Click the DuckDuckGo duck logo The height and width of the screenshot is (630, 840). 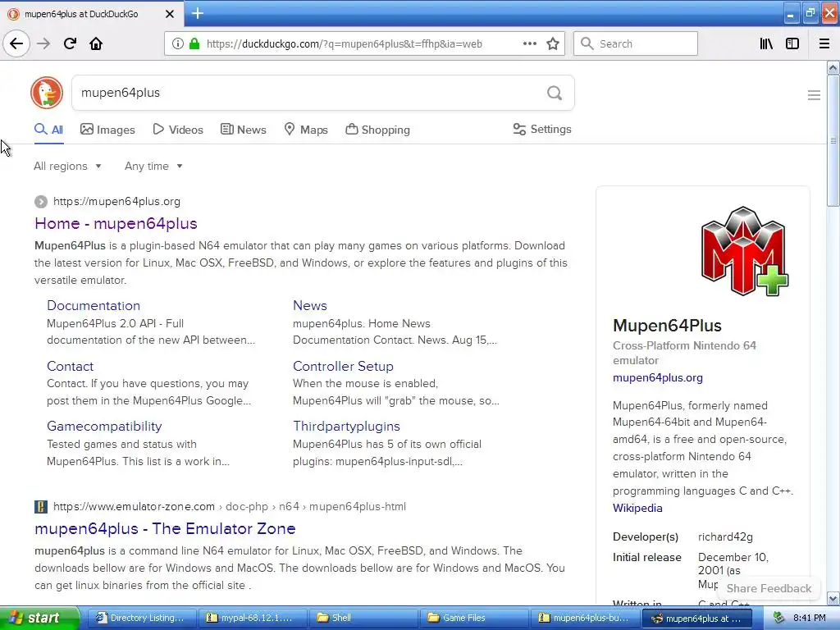pyautogui.click(x=47, y=93)
